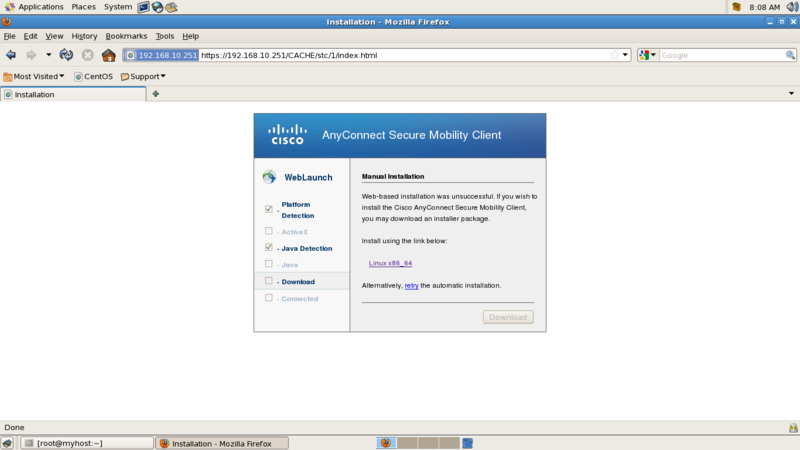Click the Linux x86_64 installer link
The width and height of the screenshot is (800, 450).
tap(390, 263)
